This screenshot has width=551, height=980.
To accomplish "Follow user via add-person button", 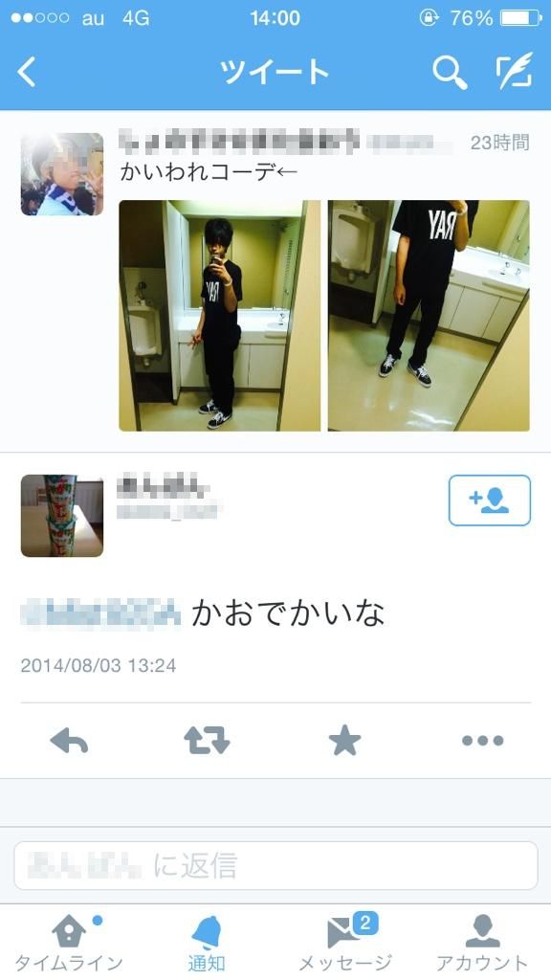I will tap(490, 500).
